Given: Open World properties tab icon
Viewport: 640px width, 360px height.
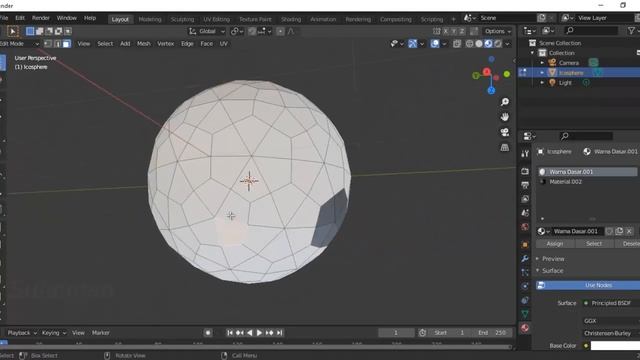Looking at the screenshot, I should point(525,227).
